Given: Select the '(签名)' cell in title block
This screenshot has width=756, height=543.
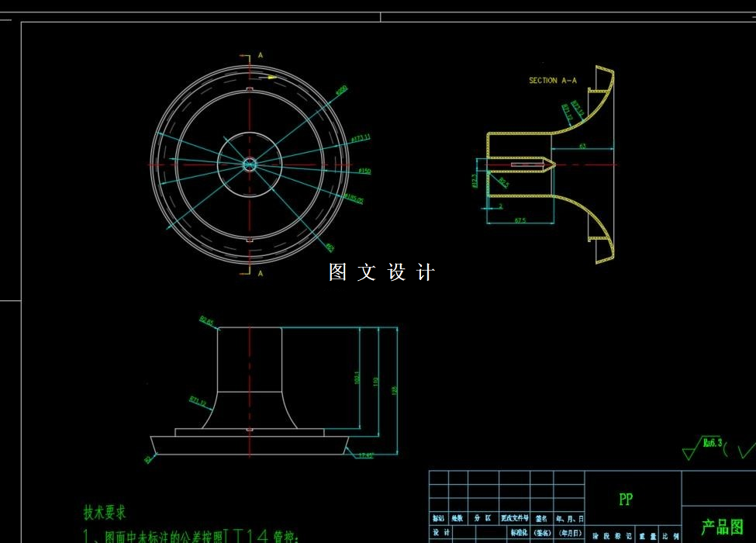Looking at the screenshot, I should [542, 533].
